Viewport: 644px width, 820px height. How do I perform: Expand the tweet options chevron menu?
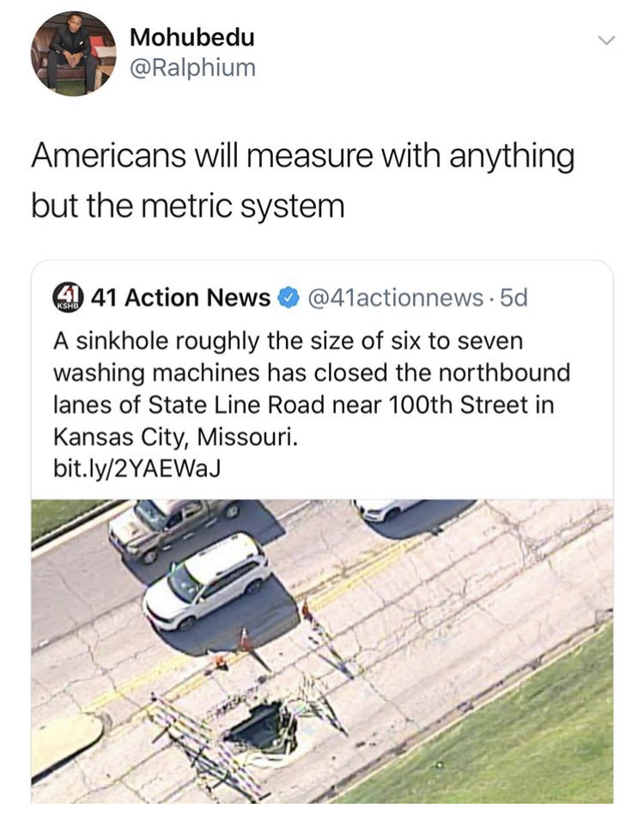(607, 40)
